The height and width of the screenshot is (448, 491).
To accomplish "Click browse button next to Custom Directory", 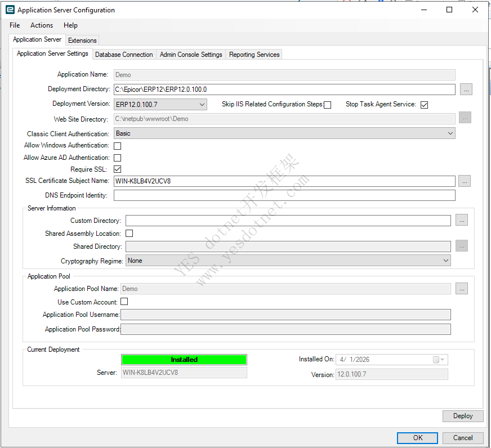I will (x=461, y=221).
